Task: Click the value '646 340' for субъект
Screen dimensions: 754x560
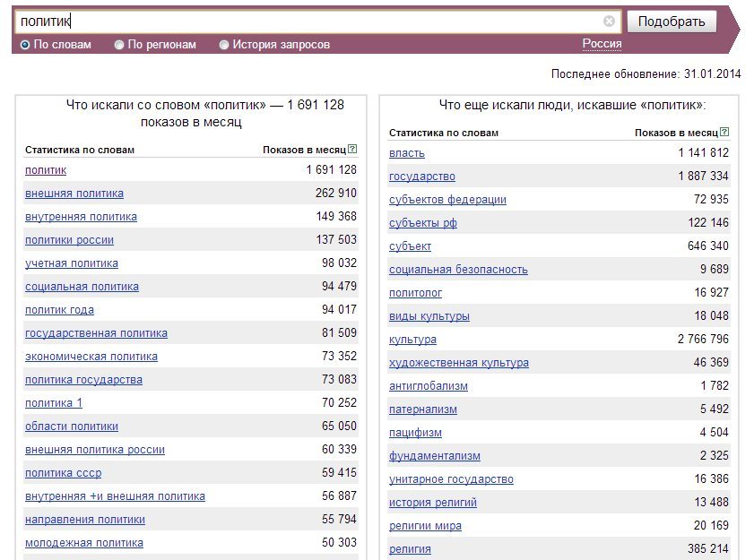Action: point(708,246)
